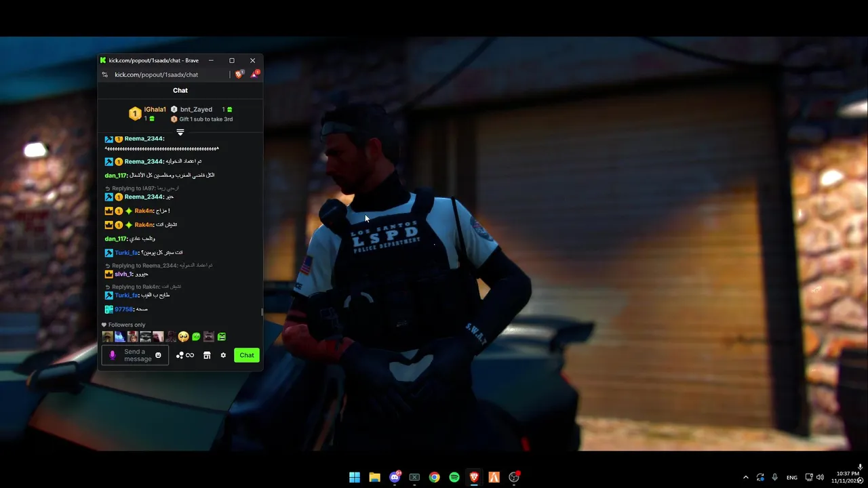Open the orange FiveM taskbar icon

(494, 477)
